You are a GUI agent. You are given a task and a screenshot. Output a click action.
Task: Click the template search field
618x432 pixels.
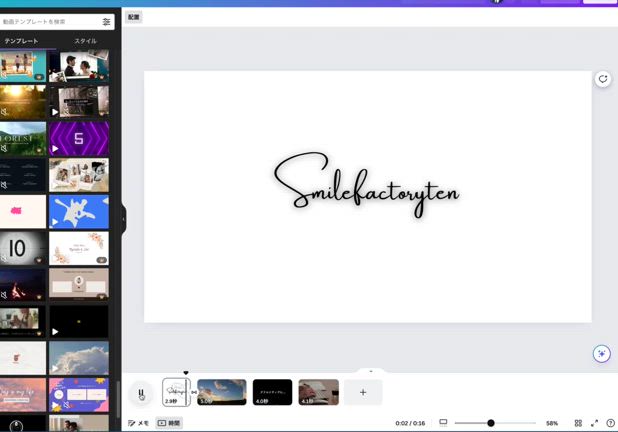55,22
